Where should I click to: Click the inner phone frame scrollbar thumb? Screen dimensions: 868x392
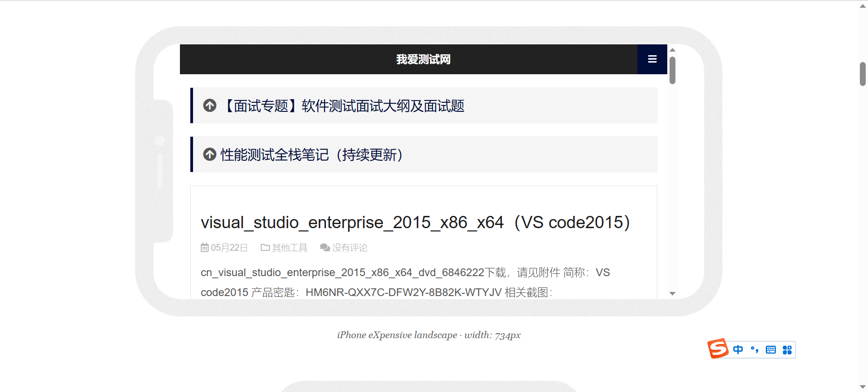click(x=672, y=70)
